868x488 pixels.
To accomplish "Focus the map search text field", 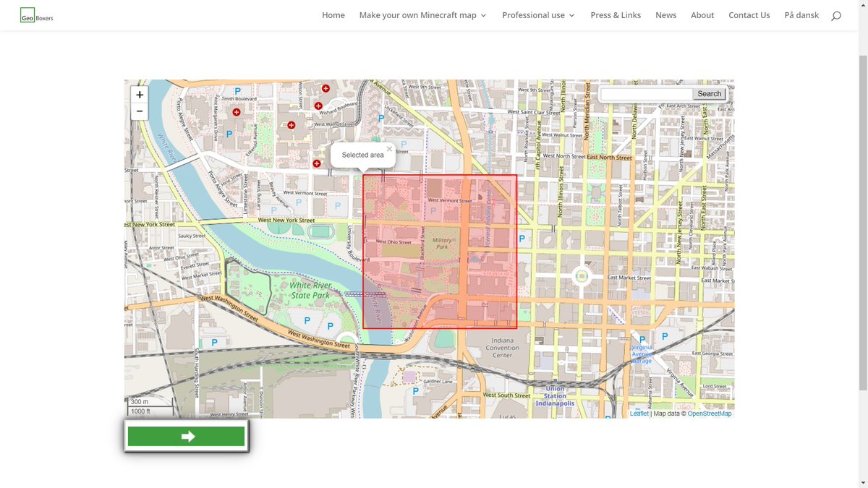I will click(x=647, y=94).
